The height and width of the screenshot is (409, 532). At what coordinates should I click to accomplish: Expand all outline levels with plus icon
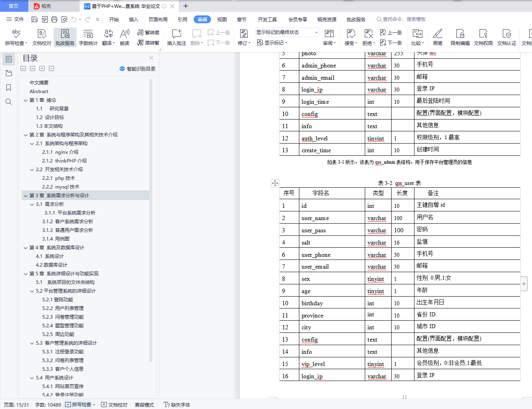pyautogui.click(x=42, y=69)
